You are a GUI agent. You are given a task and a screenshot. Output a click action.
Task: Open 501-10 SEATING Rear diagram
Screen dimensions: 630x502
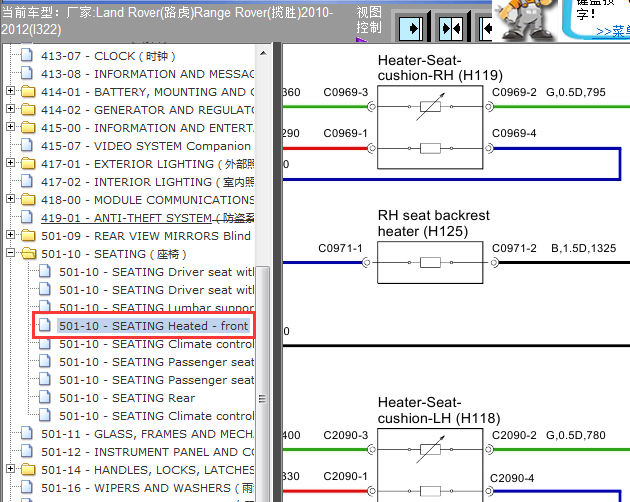coord(127,398)
